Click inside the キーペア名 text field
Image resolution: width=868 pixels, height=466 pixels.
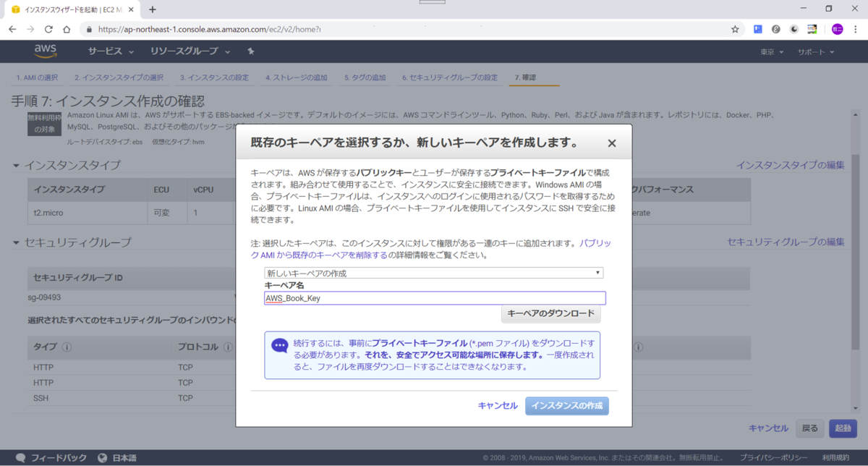[x=434, y=297]
